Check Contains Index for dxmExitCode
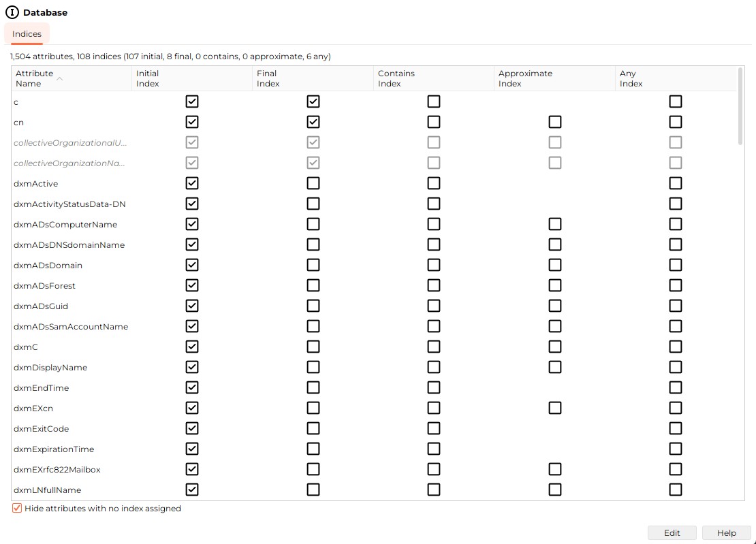The image size is (756, 544). click(434, 428)
